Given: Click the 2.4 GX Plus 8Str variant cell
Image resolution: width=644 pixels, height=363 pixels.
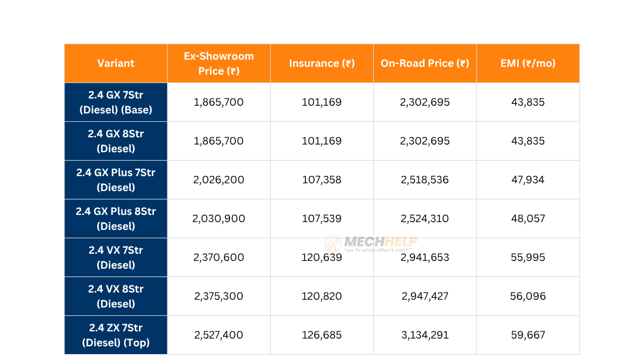Looking at the screenshot, I should [x=116, y=219].
